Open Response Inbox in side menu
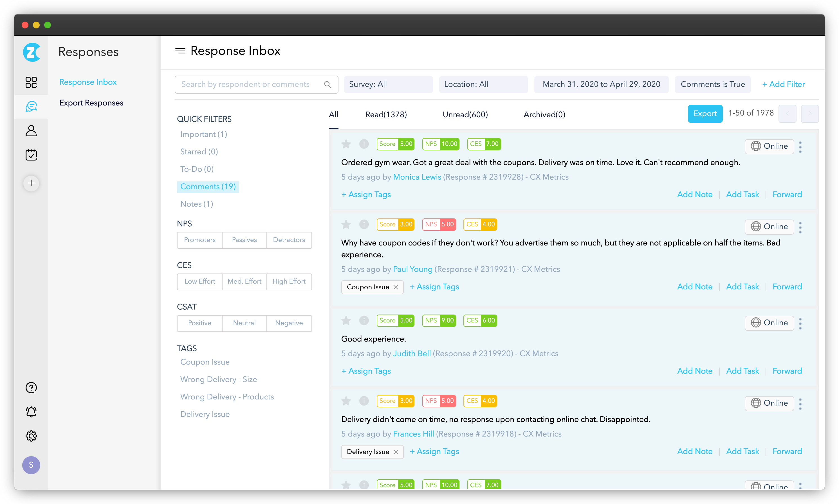Viewport: 839px width, 504px height. point(88,82)
